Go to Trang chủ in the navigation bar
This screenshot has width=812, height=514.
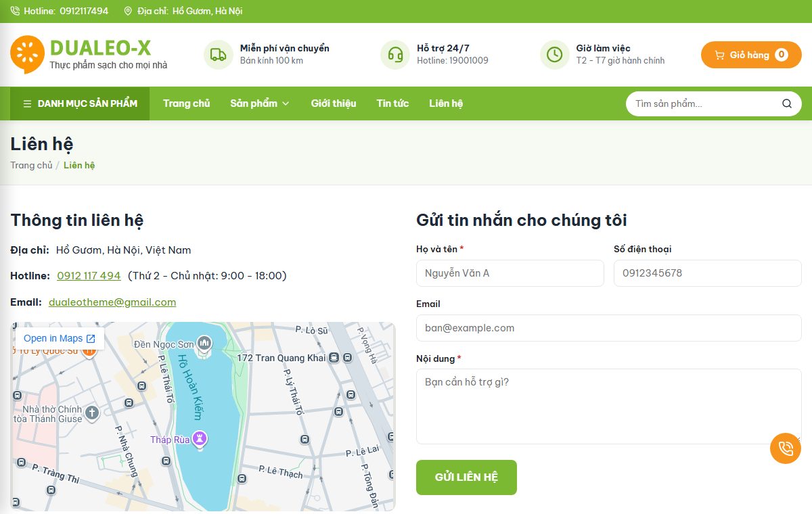[186, 103]
